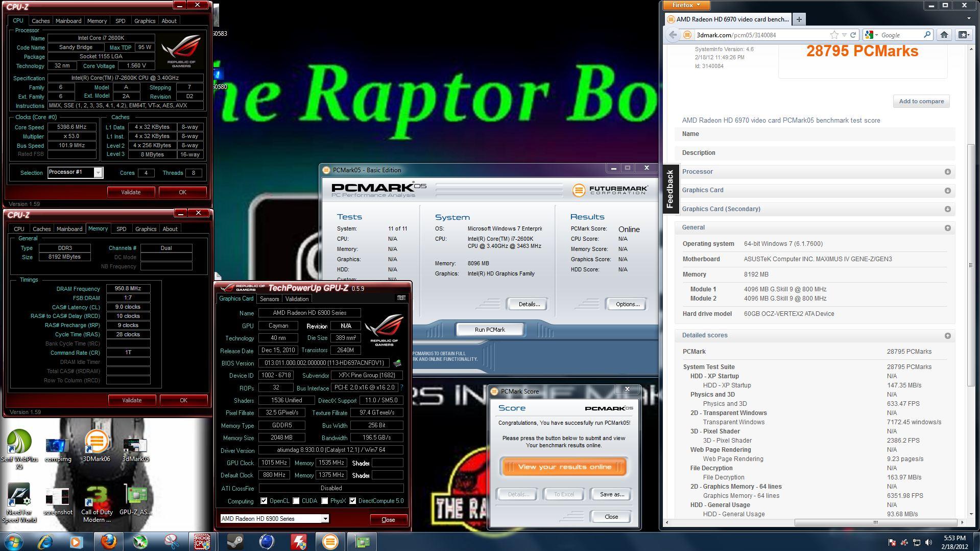This screenshot has height=551, width=980.
Task: Switch to the Sensors tab in GPU-Z
Action: click(269, 299)
